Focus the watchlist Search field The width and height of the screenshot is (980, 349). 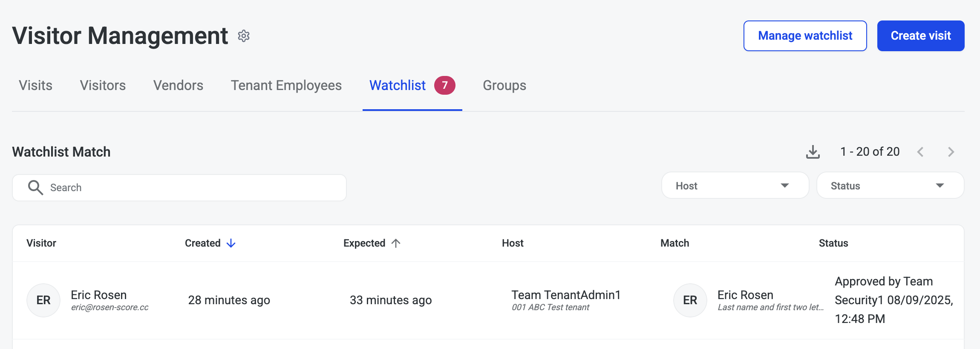coord(192,188)
